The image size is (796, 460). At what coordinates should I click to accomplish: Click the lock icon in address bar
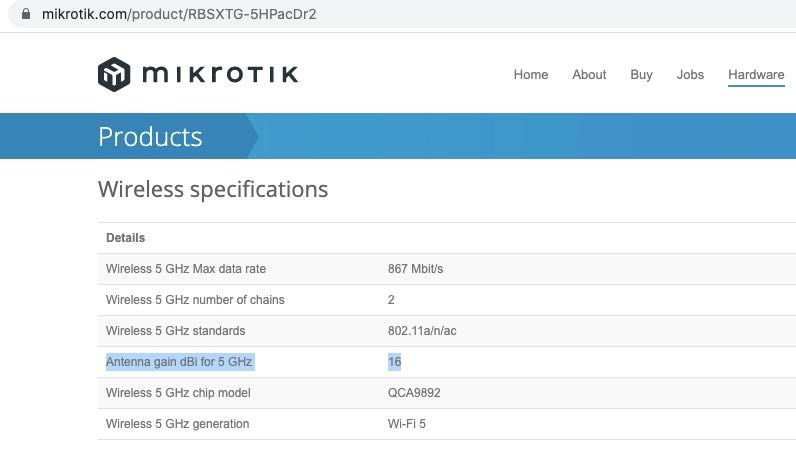point(26,14)
